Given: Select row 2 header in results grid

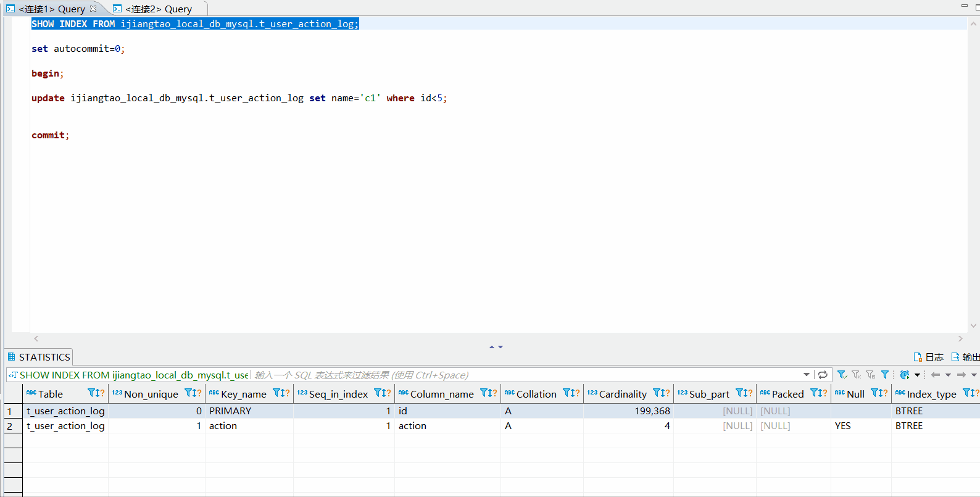Looking at the screenshot, I should click(13, 426).
